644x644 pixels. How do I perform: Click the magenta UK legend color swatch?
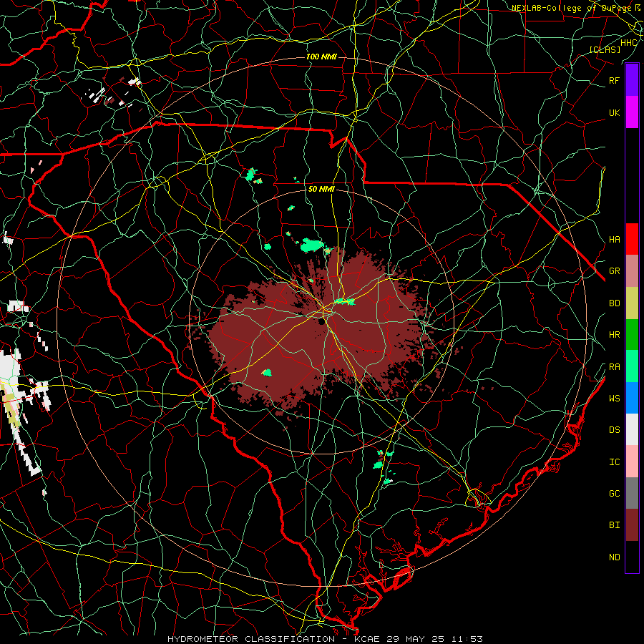[632, 112]
